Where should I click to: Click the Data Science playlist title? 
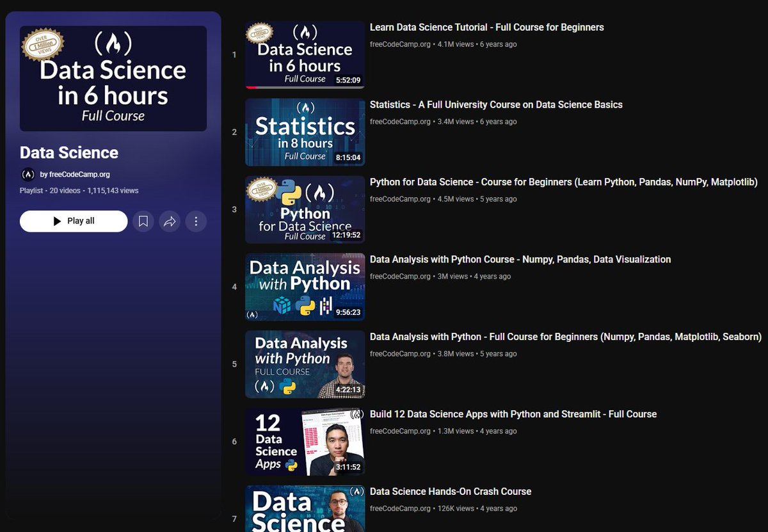pyautogui.click(x=69, y=152)
